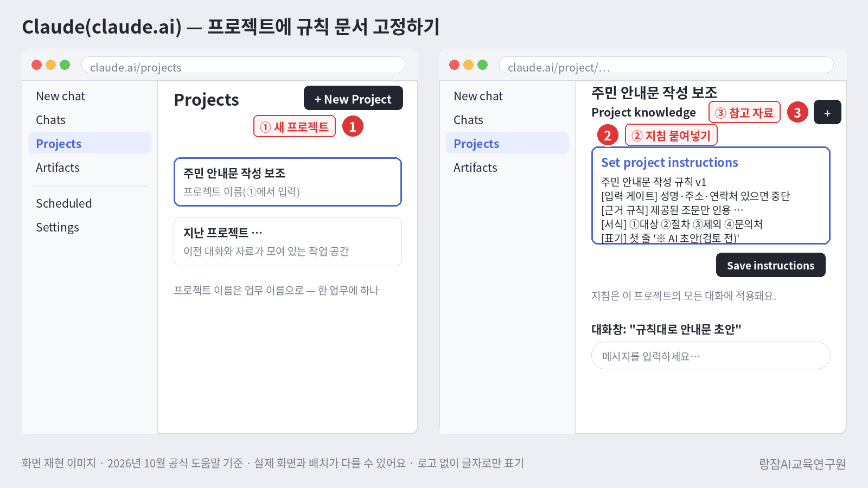The image size is (868, 488).
Task: Click the line [서식] ①대상 ②절차 ③제외 ④문의처
Action: coord(682,224)
